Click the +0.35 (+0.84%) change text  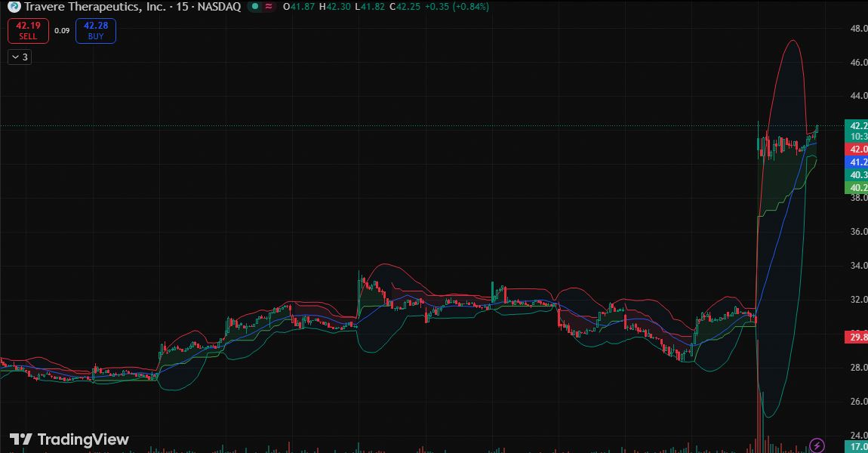pos(457,7)
